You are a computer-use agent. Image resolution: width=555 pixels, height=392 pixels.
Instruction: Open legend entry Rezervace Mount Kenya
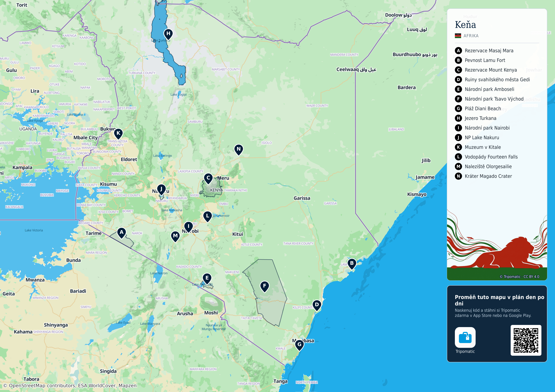tap(486, 70)
